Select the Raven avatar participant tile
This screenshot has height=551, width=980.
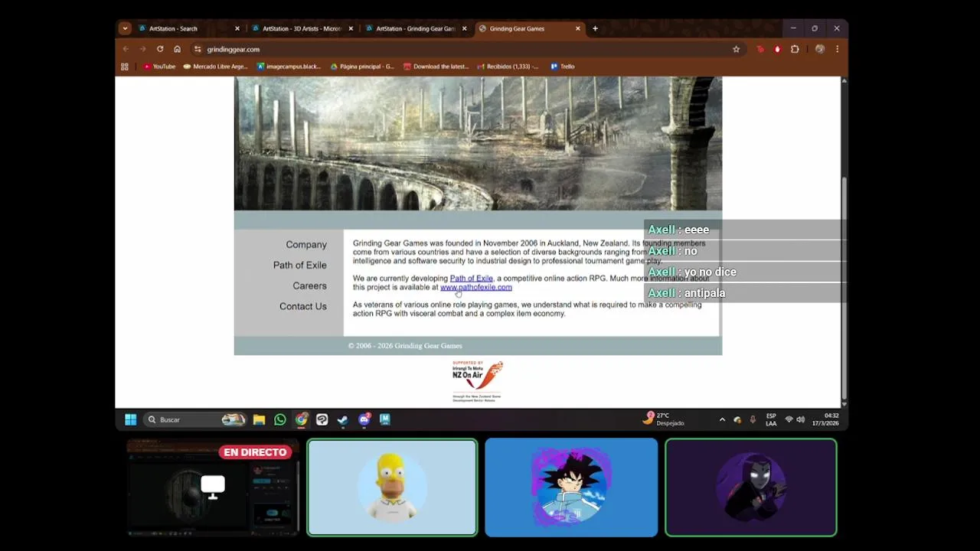(751, 487)
